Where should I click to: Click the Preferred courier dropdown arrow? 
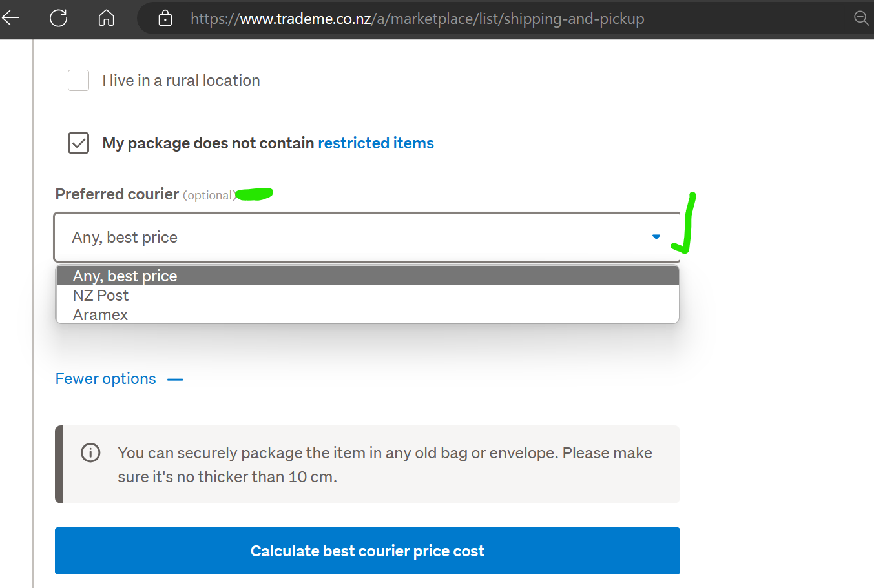click(x=656, y=237)
